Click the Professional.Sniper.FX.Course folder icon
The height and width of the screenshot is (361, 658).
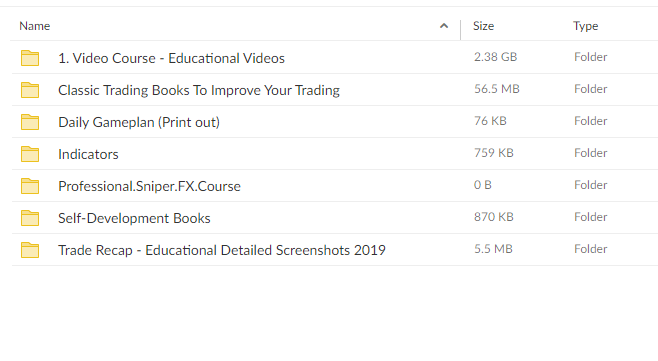(30, 186)
